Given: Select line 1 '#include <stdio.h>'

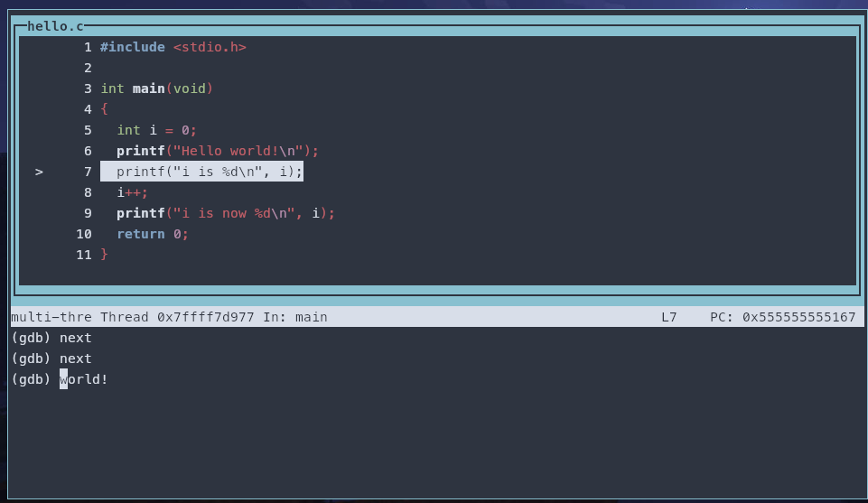Looking at the screenshot, I should [x=173, y=47].
